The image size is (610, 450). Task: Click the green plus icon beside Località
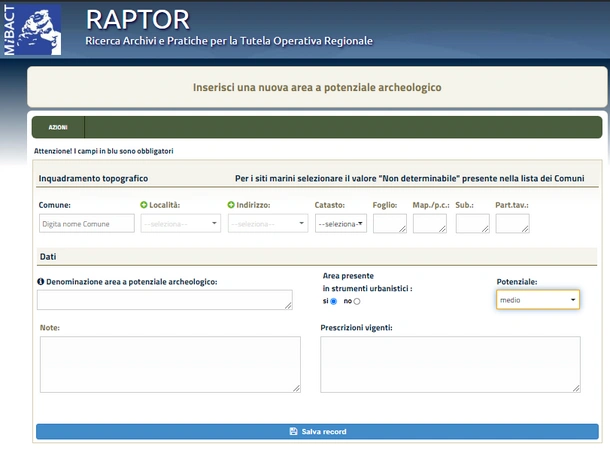(144, 204)
